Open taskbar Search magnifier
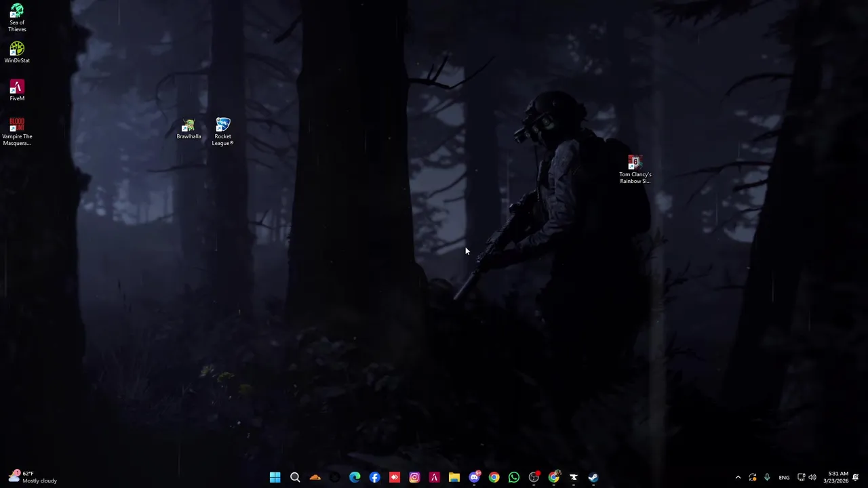 click(x=295, y=477)
